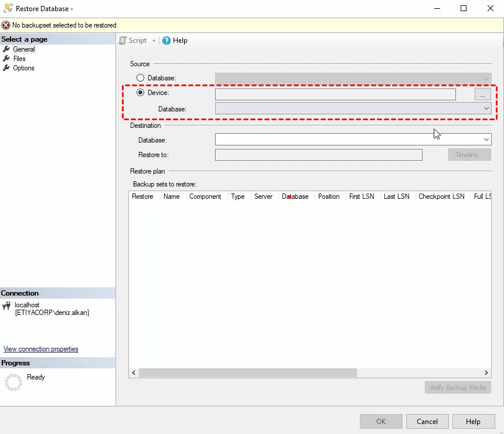This screenshot has width=504, height=434.
Task: Click the left scroll arrow of backup sets
Action: [x=134, y=372]
